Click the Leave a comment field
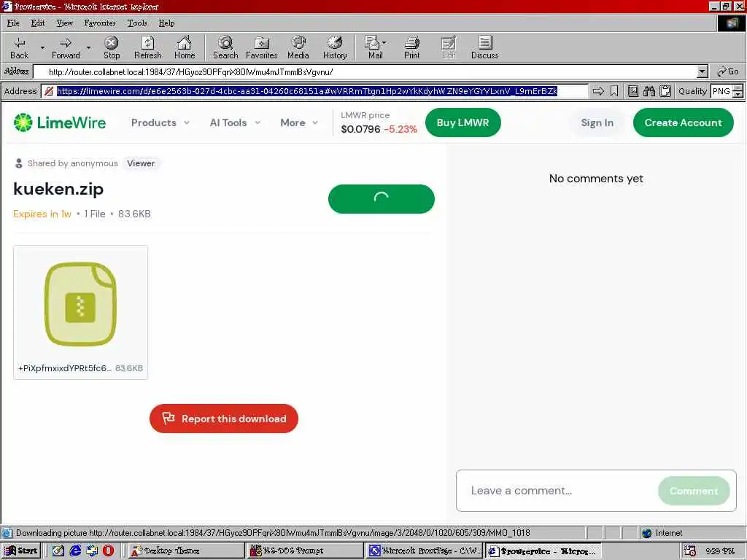The image size is (747, 560). pos(557,491)
